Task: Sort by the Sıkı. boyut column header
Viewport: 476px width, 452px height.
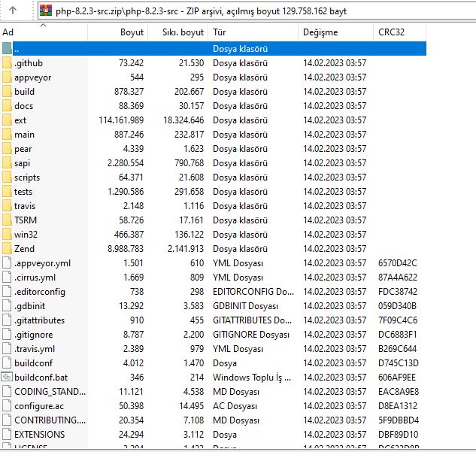Action: 178,32
